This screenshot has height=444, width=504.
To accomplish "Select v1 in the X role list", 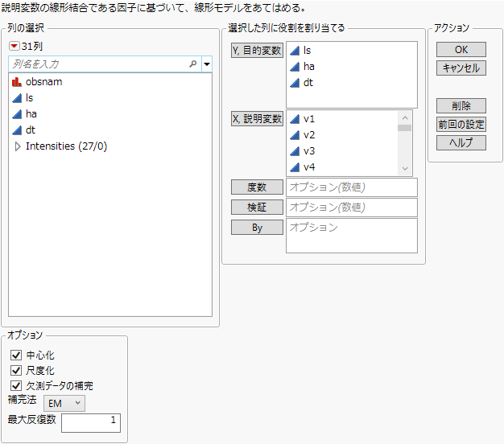I will point(309,119).
